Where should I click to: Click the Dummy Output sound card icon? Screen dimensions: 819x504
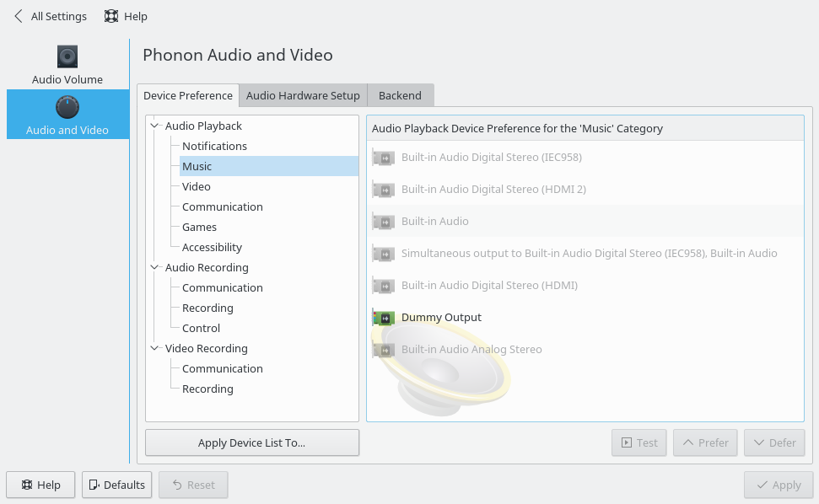coord(384,317)
